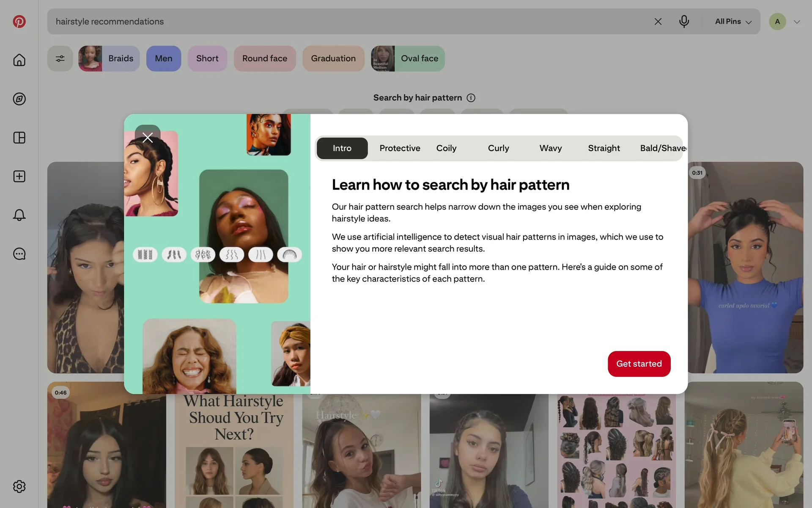Image resolution: width=812 pixels, height=508 pixels.
Task: Click the search input field
Action: 338,22
